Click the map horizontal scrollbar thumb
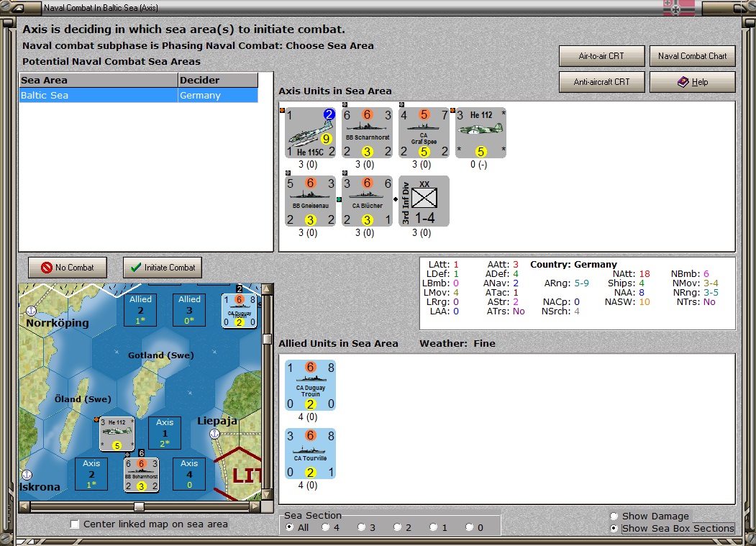 click(139, 506)
